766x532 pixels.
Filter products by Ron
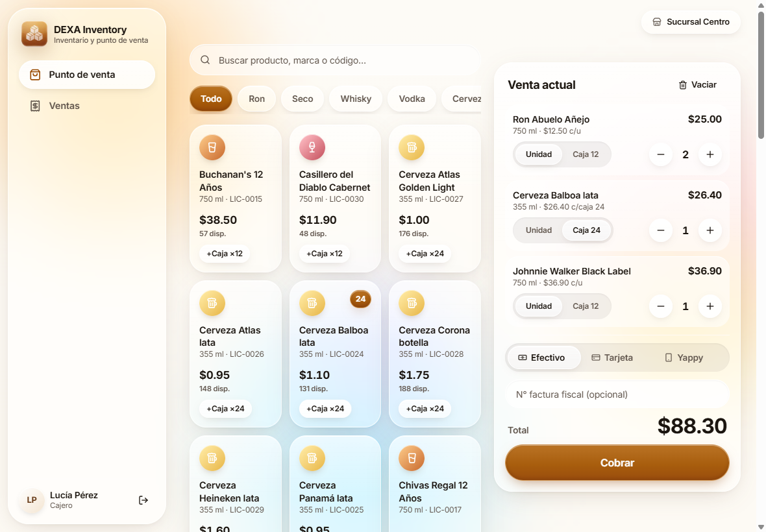click(256, 99)
